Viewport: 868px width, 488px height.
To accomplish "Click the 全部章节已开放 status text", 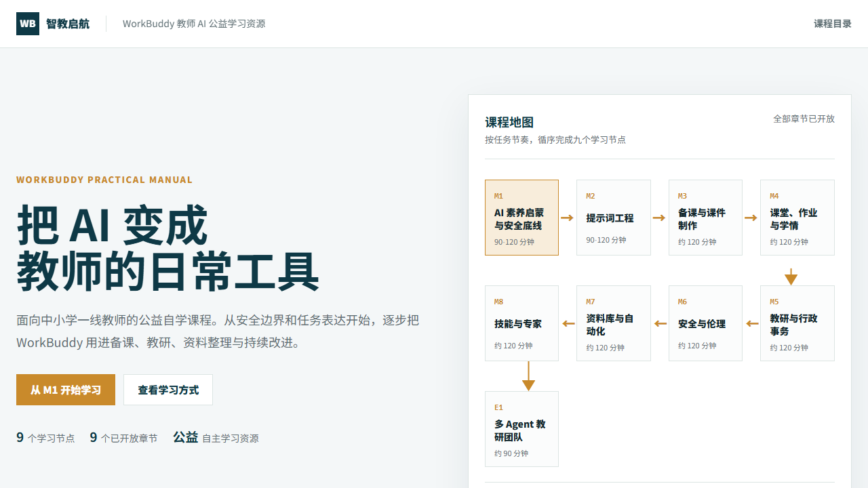I will point(804,119).
